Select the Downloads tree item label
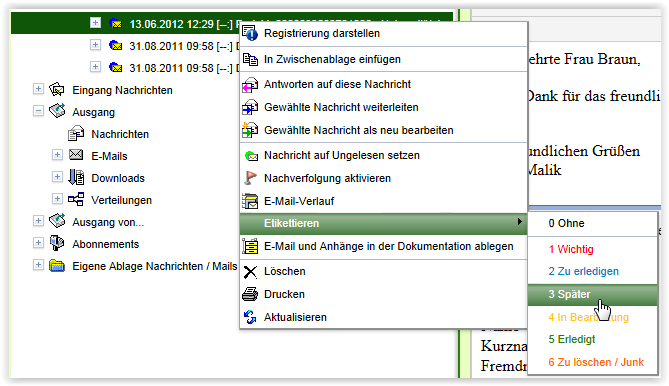The width and height of the screenshot is (669, 386). (x=118, y=178)
